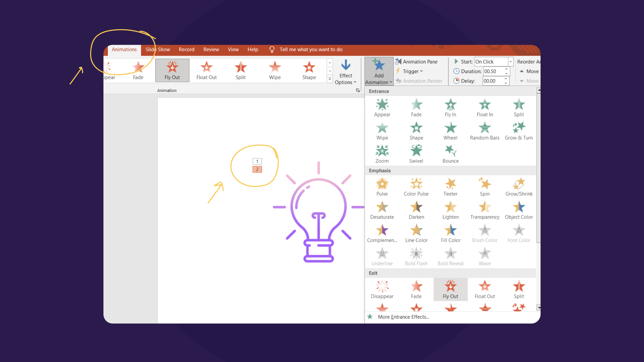Screen dimensions: 644x362
Task: Open the Animation Pane
Action: tap(417, 62)
